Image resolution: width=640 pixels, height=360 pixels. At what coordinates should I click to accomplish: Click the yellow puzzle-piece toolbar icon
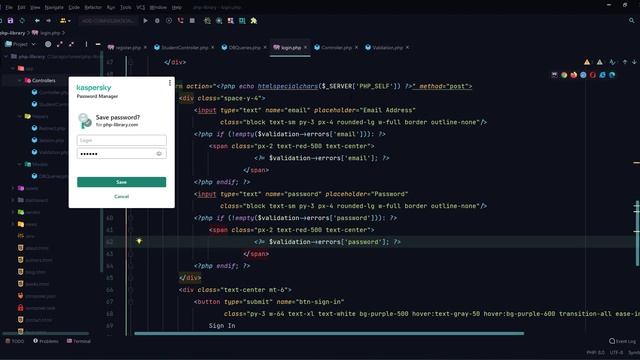point(253,20)
